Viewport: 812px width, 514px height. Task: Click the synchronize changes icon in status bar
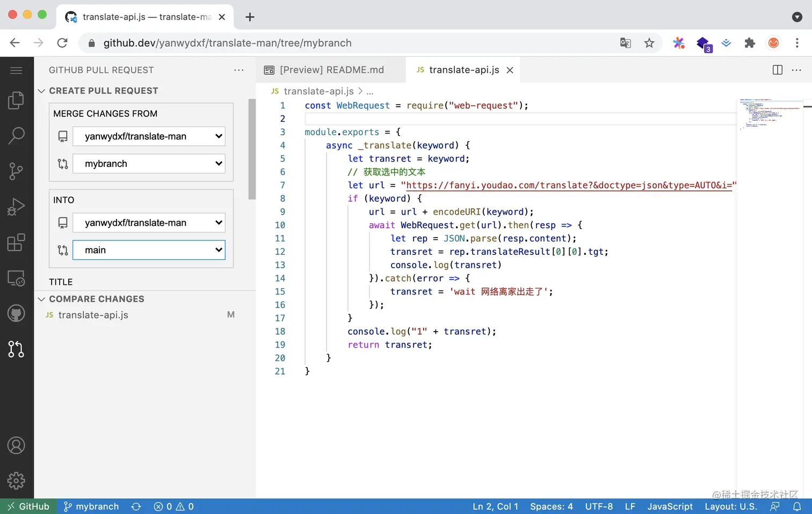click(x=136, y=506)
